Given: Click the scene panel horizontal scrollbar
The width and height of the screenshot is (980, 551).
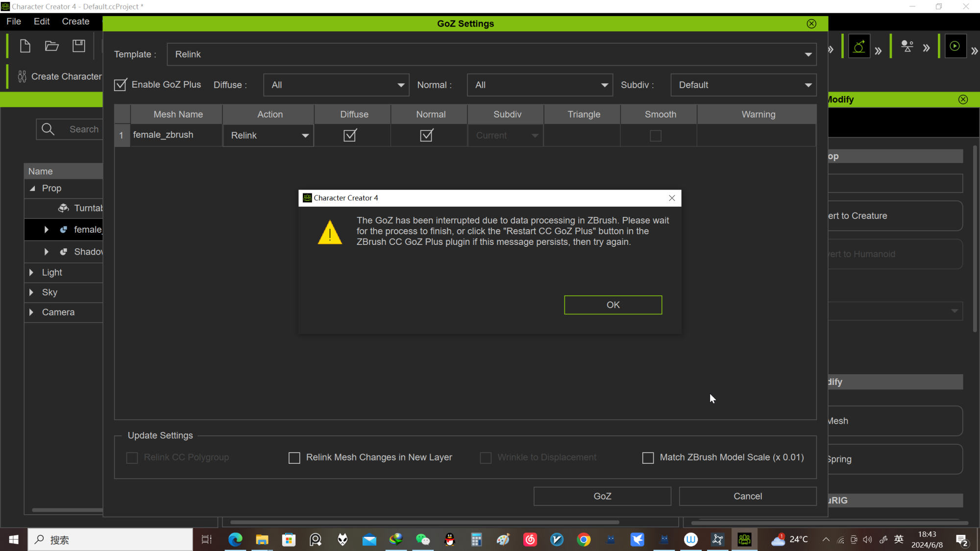Looking at the screenshot, I should pos(68,510).
